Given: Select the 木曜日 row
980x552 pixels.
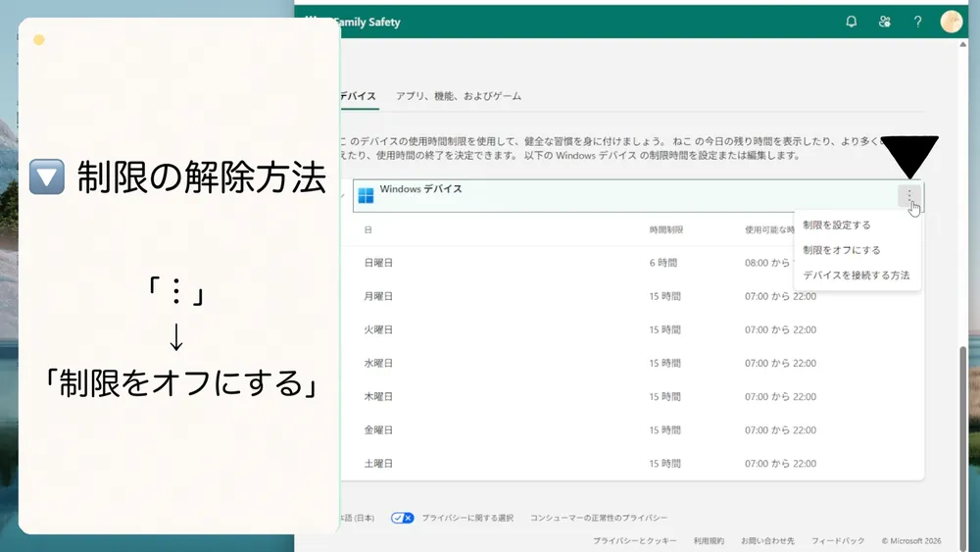Looking at the screenshot, I should (x=631, y=397).
